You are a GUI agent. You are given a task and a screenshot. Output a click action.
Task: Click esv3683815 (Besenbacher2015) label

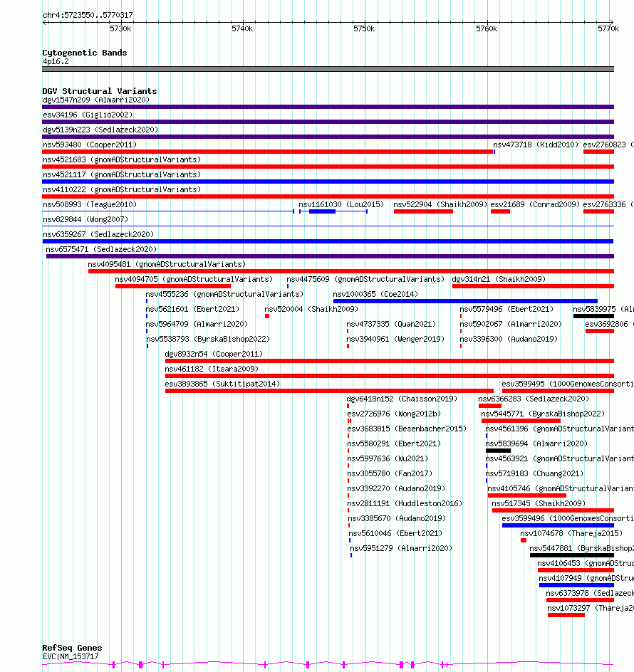[407, 429]
